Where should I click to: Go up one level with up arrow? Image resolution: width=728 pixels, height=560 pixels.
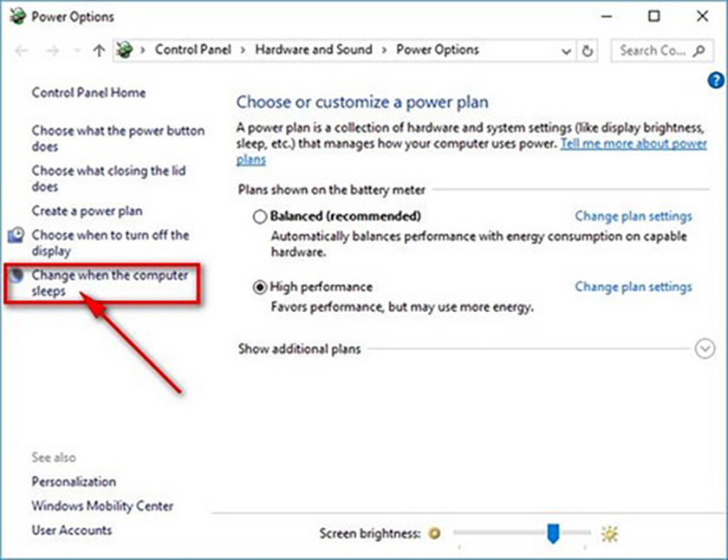(99, 50)
